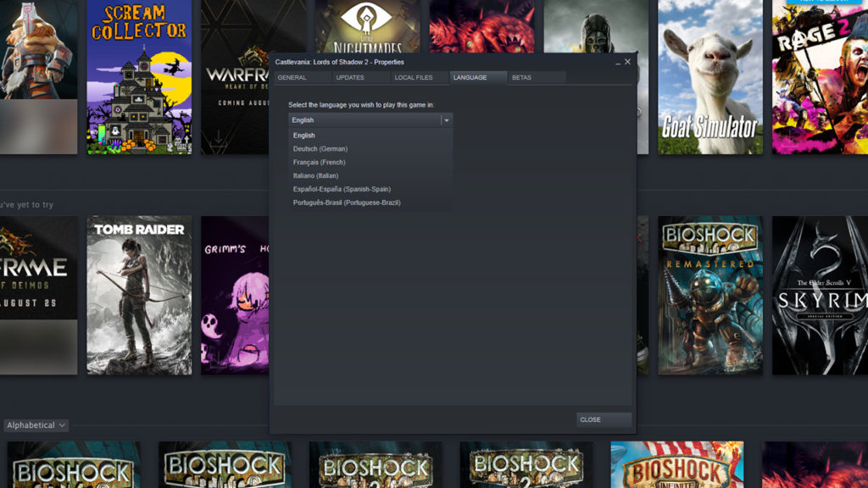Open the Rage 2 game cover
This screenshot has width=868, height=488.
pyautogui.click(x=820, y=76)
